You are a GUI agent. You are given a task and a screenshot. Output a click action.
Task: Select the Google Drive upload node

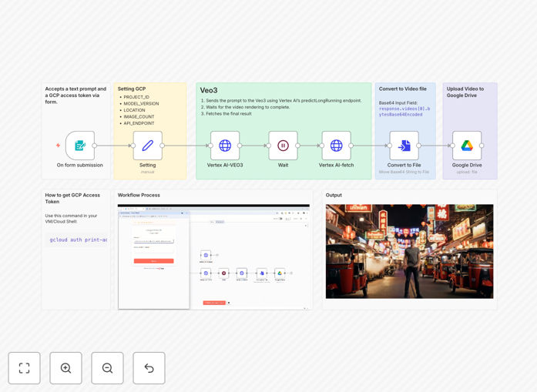pyautogui.click(x=467, y=146)
